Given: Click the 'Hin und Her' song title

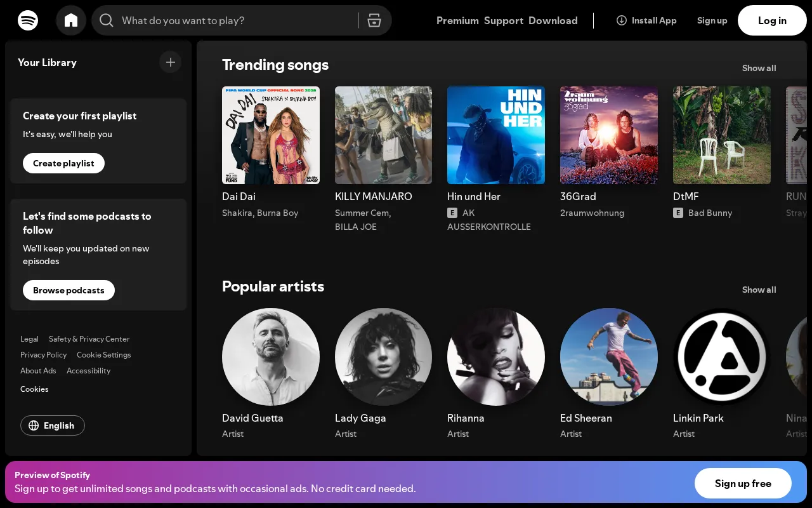Looking at the screenshot, I should coord(474,196).
